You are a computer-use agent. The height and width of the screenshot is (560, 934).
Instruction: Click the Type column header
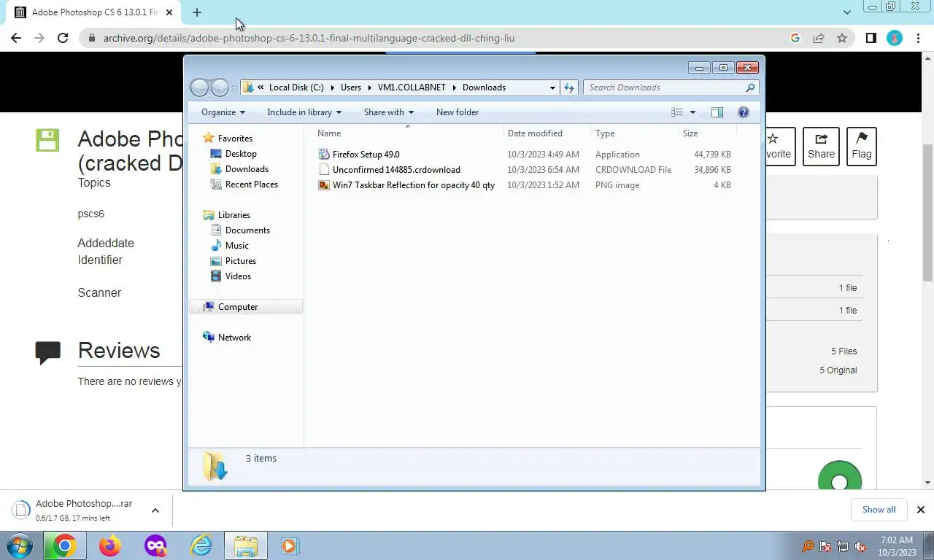pyautogui.click(x=635, y=133)
